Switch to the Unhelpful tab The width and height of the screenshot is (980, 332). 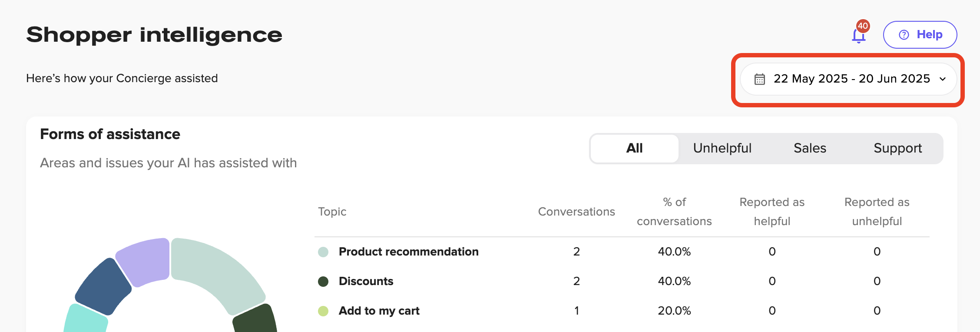[x=722, y=148]
